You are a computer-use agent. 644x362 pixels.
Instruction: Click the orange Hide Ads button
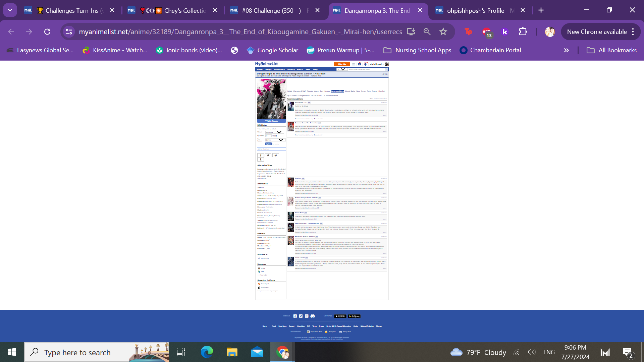342,64
